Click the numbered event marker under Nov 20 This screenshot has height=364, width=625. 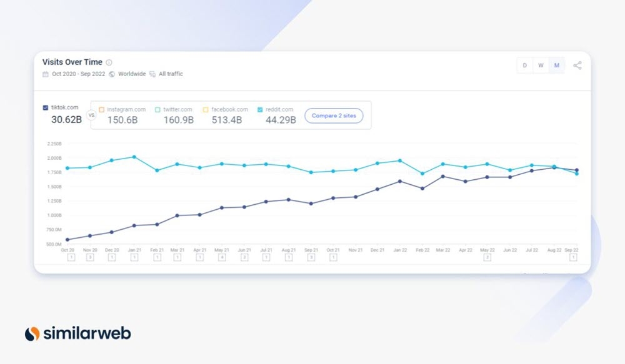[90, 255]
